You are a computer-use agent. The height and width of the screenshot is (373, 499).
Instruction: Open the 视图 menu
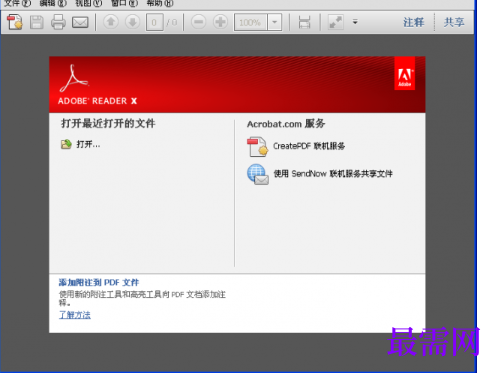coord(89,3)
